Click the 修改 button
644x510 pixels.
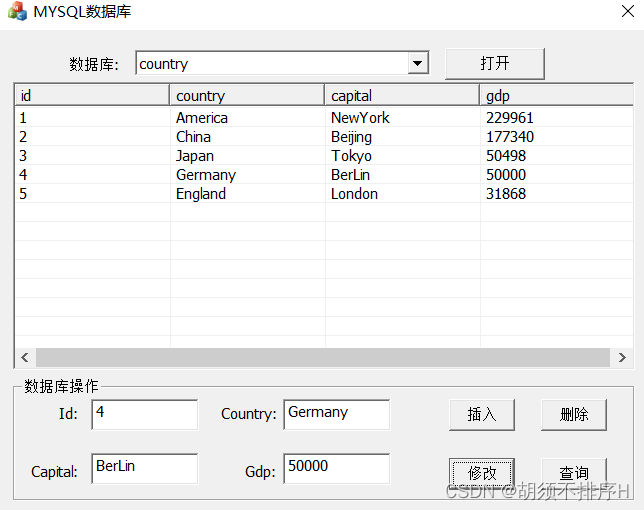[482, 473]
